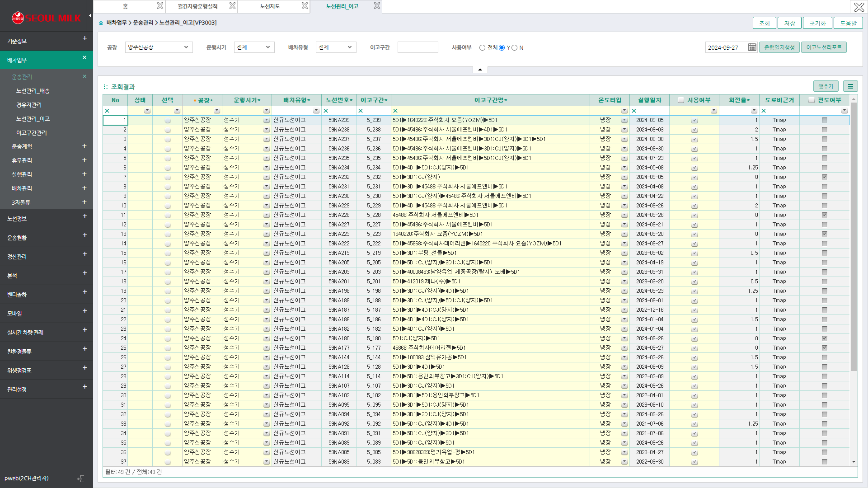Uncheck 편도여부 for route 59NA228
The height and width of the screenshot is (488, 868).
pos(825,215)
